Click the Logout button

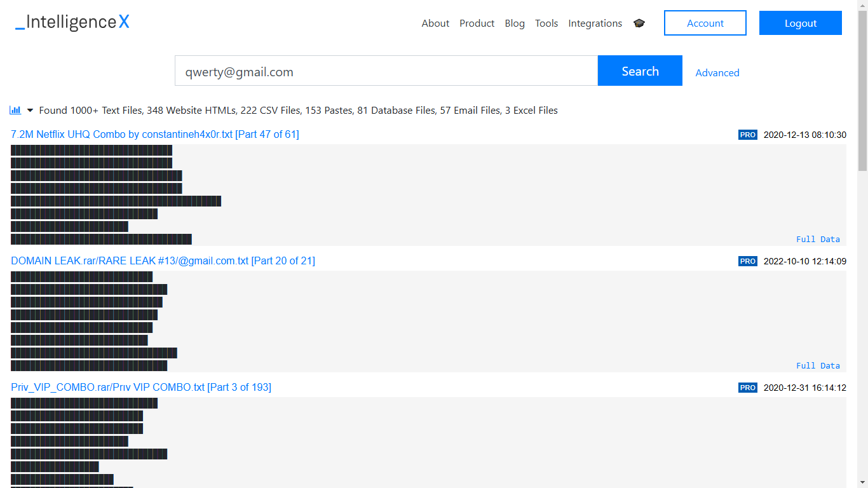click(801, 23)
